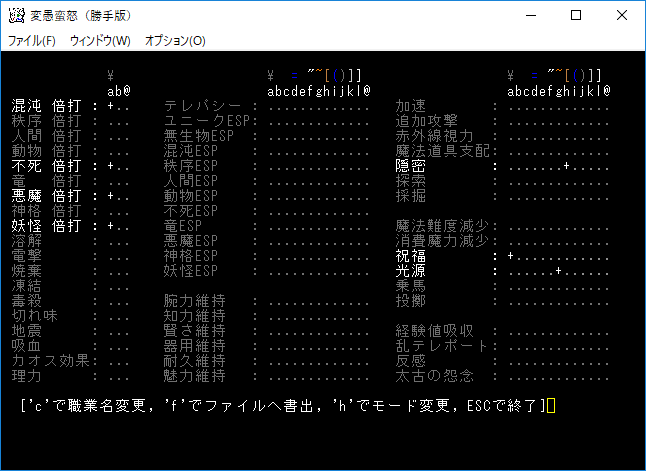The image size is (646, 471).
Task: Click the 腕力維持 label
Action: pyautogui.click(x=194, y=301)
